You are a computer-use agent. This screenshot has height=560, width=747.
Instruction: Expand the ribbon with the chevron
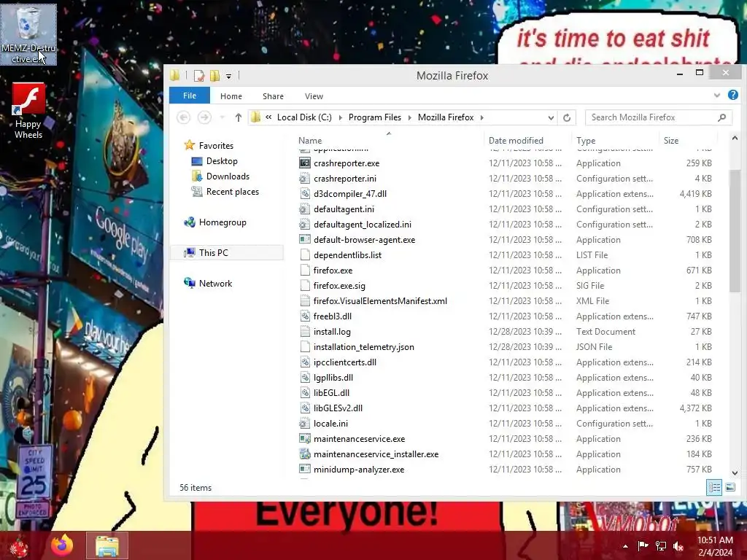point(717,96)
